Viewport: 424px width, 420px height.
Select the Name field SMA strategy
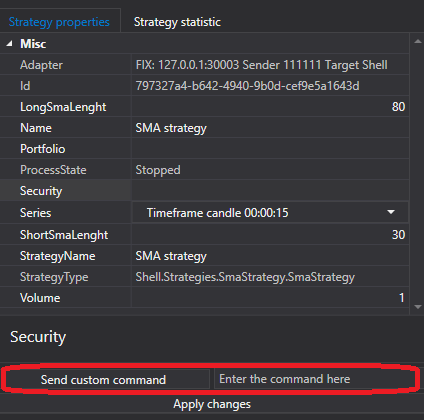(270, 128)
